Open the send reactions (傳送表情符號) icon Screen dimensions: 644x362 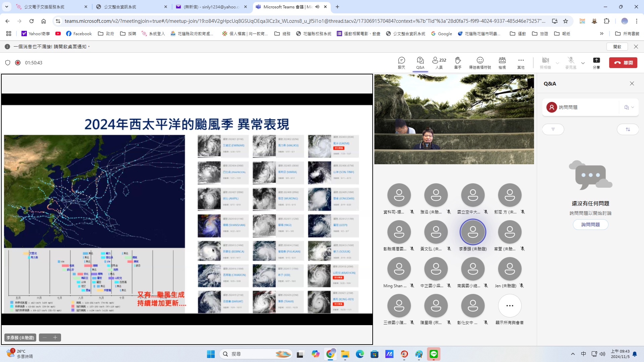point(480,63)
